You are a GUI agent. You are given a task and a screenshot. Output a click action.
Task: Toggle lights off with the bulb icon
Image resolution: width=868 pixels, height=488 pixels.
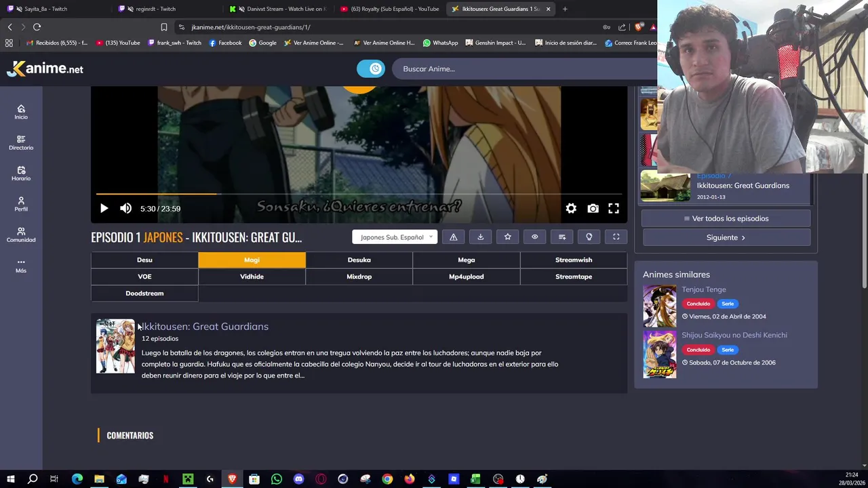pyautogui.click(x=589, y=237)
